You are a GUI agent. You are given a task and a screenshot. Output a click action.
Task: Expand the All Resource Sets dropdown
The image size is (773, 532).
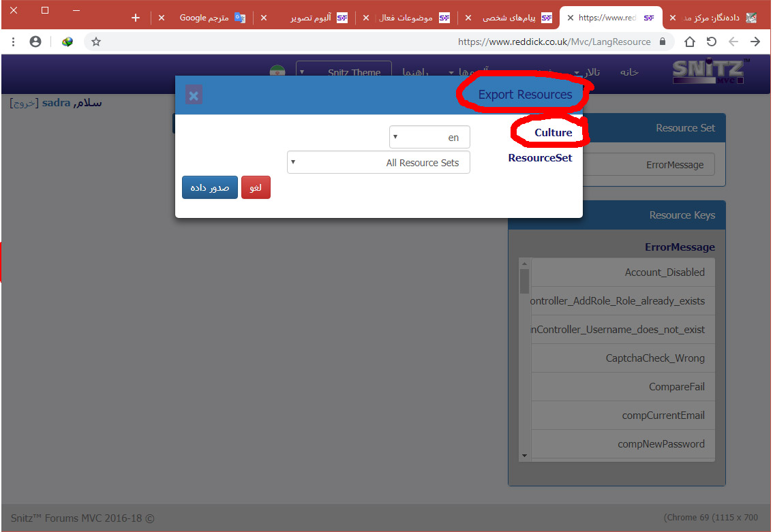[x=378, y=163]
